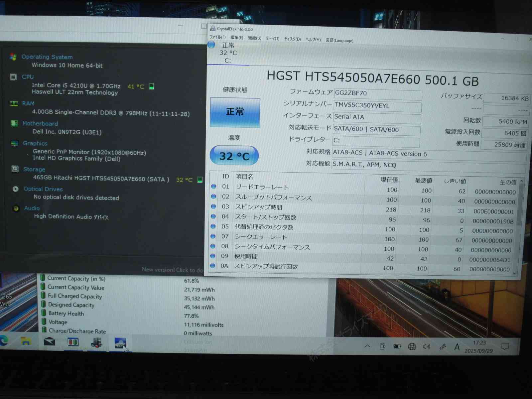Show hidden icons in system tray
The width and height of the screenshot is (532, 399).
(367, 346)
